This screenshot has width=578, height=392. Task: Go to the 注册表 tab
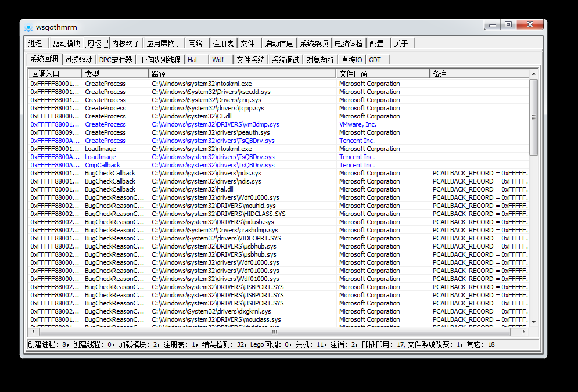[223, 44]
